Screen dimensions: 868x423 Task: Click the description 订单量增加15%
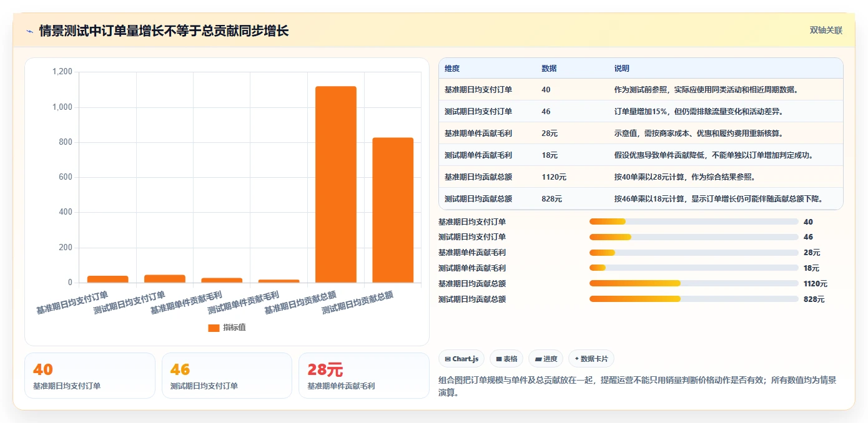699,112
